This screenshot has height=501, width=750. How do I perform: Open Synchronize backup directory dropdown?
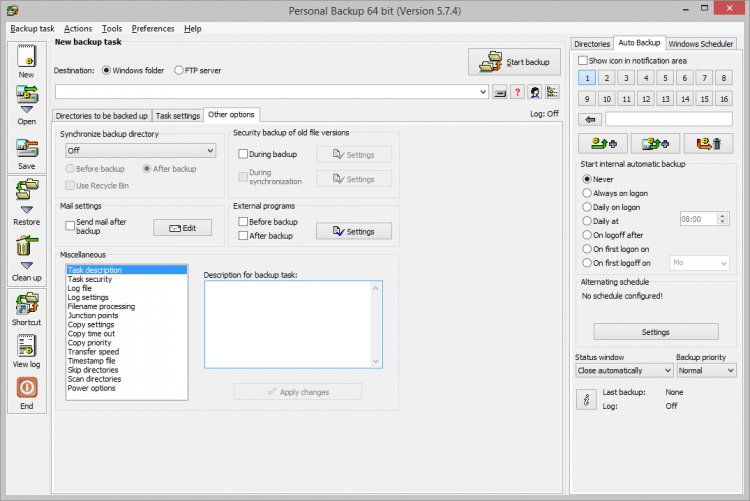tap(141, 151)
